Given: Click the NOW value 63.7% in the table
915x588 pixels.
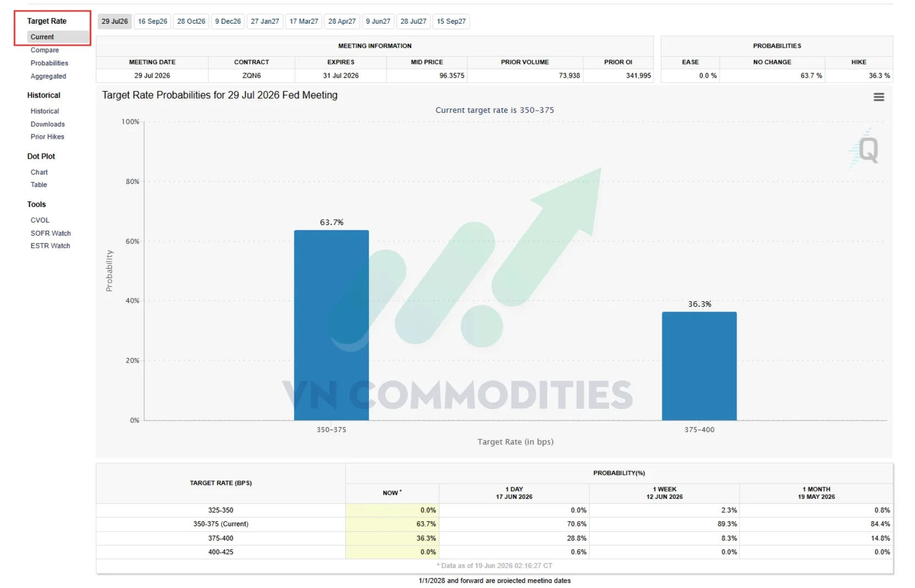Looking at the screenshot, I should pos(426,524).
